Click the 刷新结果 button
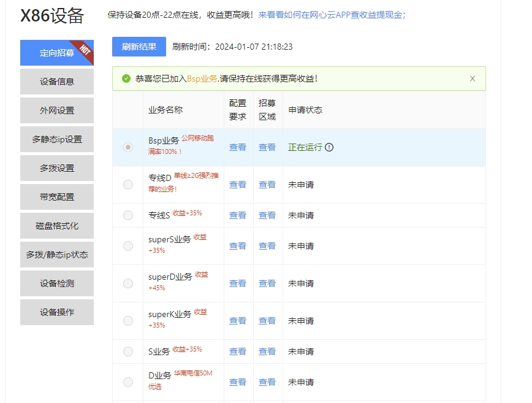Viewport: 532px width, 403px height. coord(139,47)
